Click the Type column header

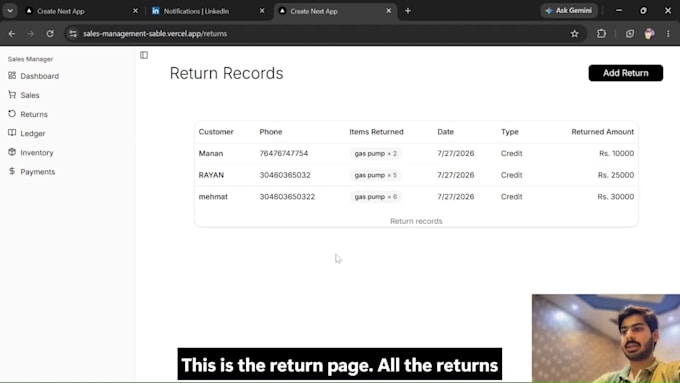point(510,132)
